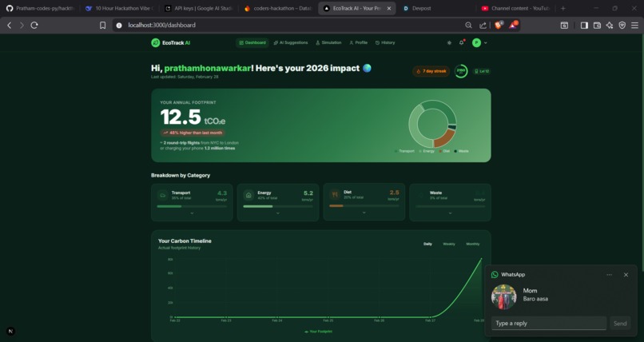Click the Energy house icon
The width and height of the screenshot is (644, 342).
pos(248,196)
